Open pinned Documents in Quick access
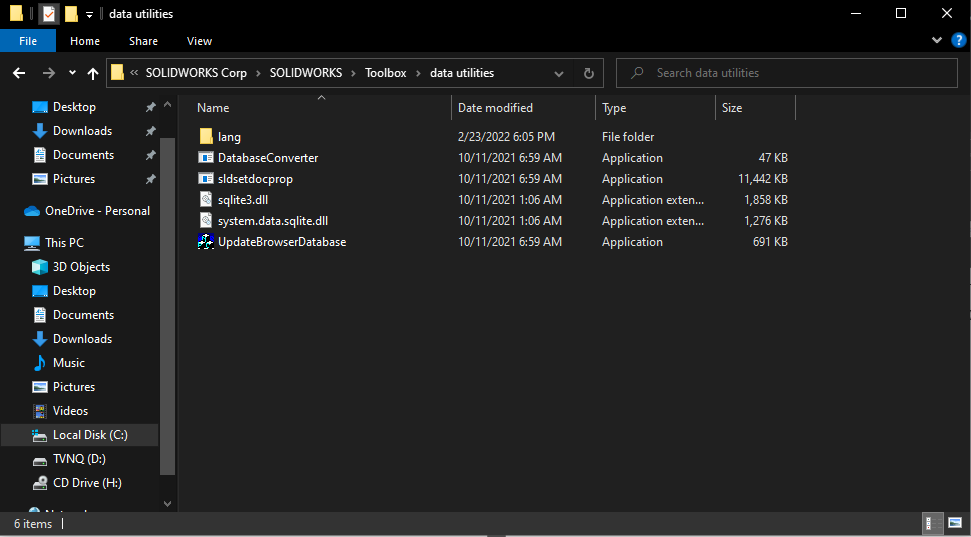971x537 pixels. tap(84, 155)
